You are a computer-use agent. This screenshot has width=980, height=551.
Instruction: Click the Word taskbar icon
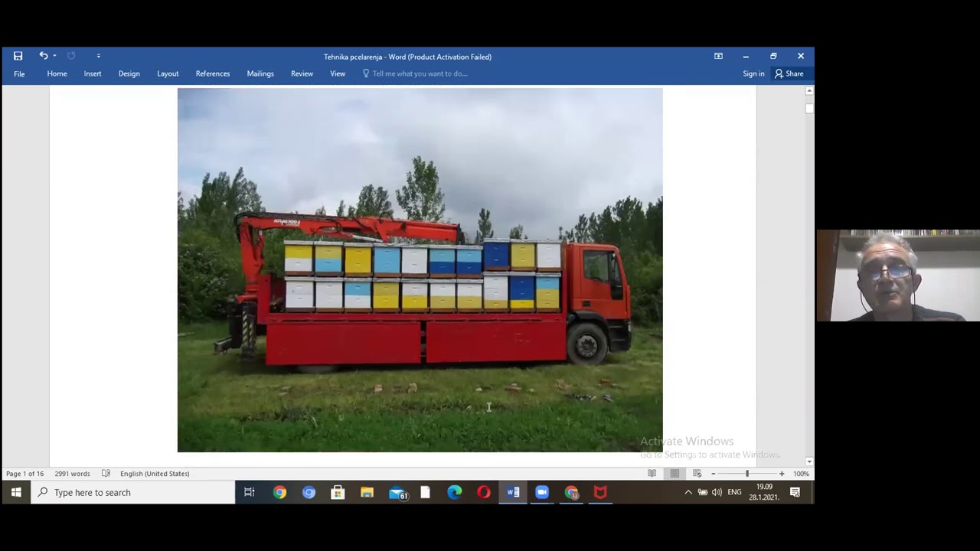(x=513, y=492)
